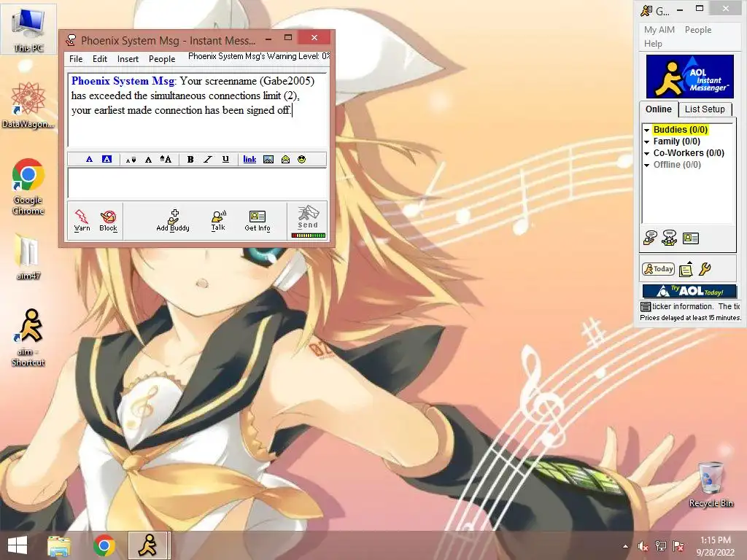
Task: Open My AIM menu in Buddy List
Action: tap(659, 29)
